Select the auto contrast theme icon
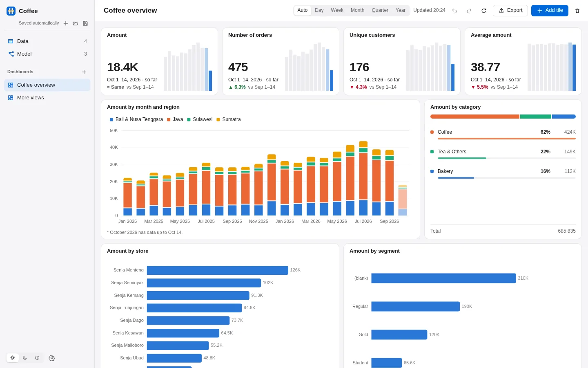The width and height of the screenshot is (588, 368). (x=37, y=358)
